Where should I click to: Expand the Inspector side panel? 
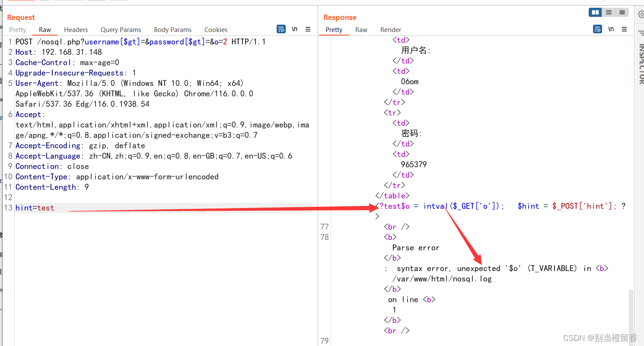click(x=641, y=64)
